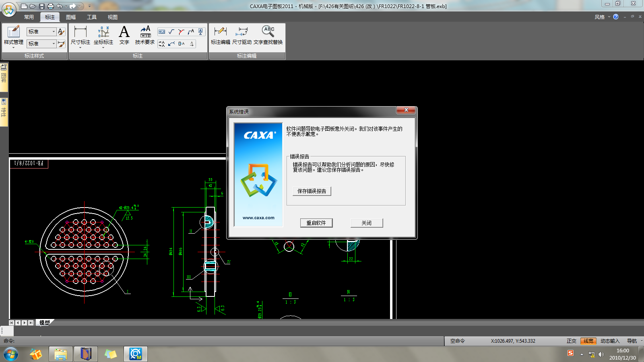
Task: Expand the undo history dropdown arrow
Action: click(66, 6)
